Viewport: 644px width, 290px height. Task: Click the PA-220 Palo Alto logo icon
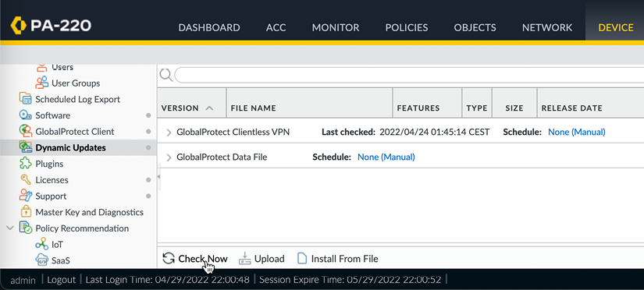pyautogui.click(x=19, y=26)
